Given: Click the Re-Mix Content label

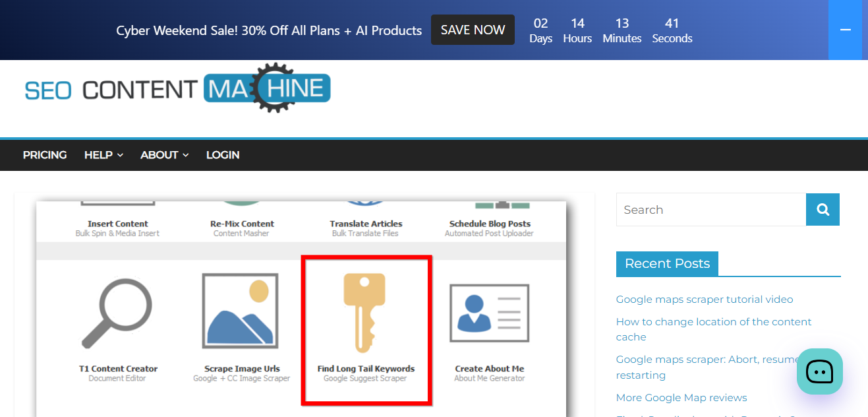Looking at the screenshot, I should coord(242,224).
